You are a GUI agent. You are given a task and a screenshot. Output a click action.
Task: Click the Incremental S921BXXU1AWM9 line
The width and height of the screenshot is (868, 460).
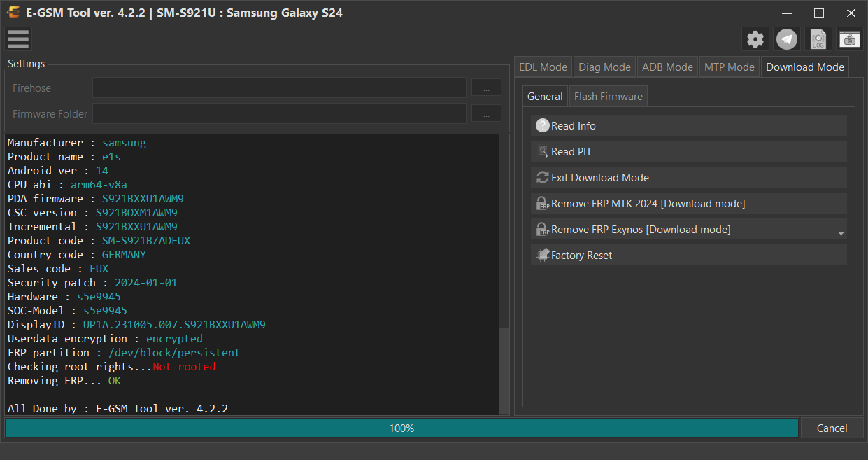(x=92, y=227)
